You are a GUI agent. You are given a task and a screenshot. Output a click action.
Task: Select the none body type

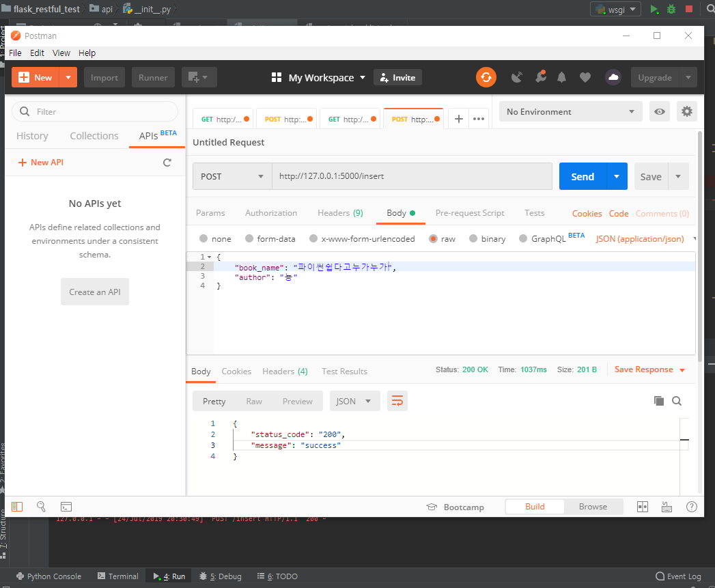pos(204,238)
